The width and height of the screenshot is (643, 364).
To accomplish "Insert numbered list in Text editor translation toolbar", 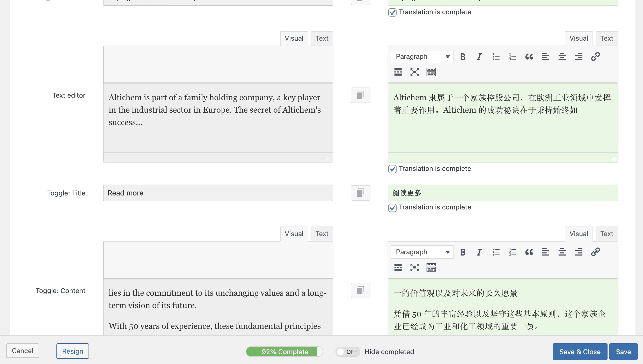I will coord(513,57).
